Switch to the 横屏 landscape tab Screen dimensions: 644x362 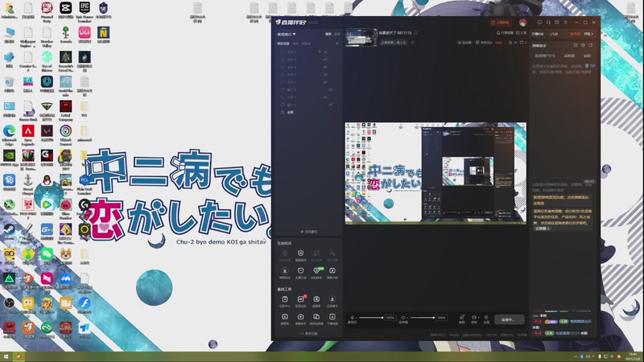click(x=328, y=34)
